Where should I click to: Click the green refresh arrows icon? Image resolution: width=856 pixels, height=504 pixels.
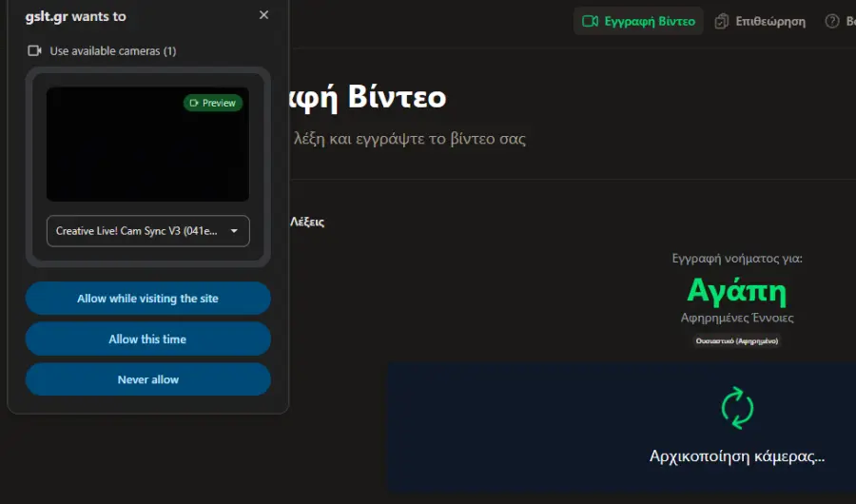[x=737, y=408]
